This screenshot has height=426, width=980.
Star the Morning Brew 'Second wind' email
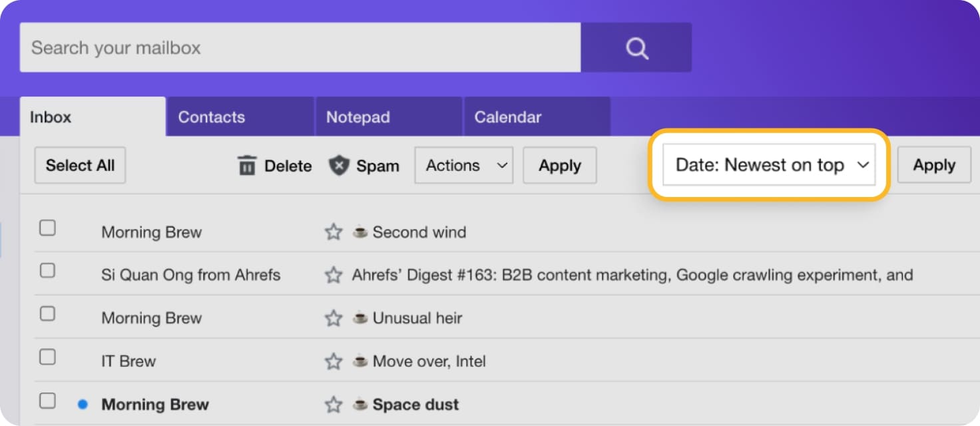point(332,232)
